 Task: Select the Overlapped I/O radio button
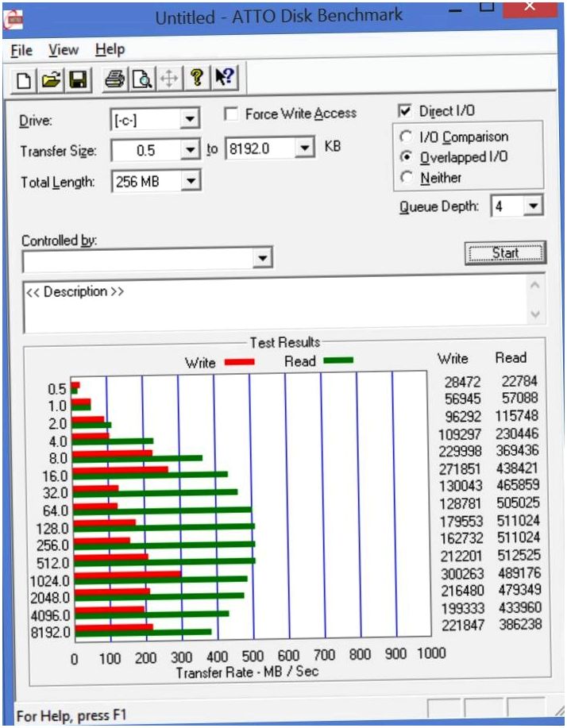(x=407, y=157)
